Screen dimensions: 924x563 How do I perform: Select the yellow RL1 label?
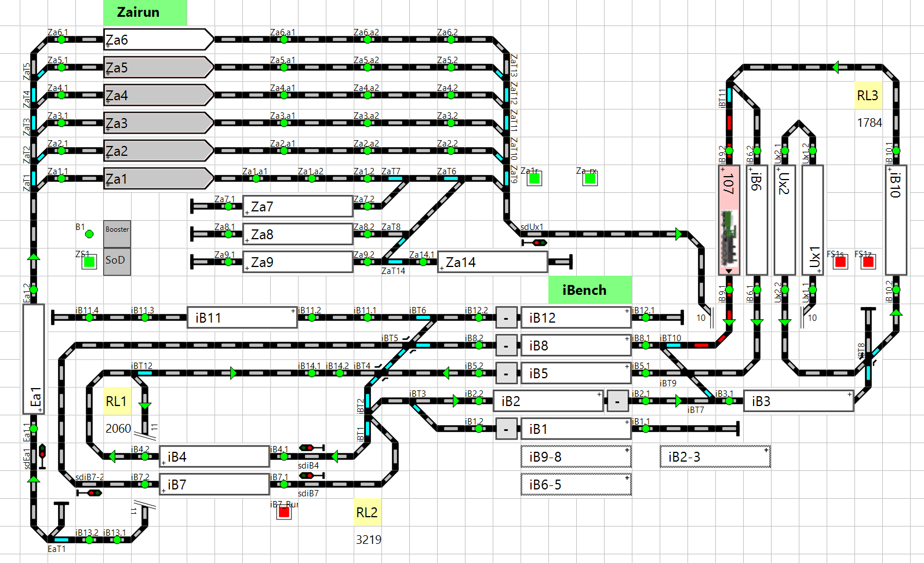(x=117, y=401)
